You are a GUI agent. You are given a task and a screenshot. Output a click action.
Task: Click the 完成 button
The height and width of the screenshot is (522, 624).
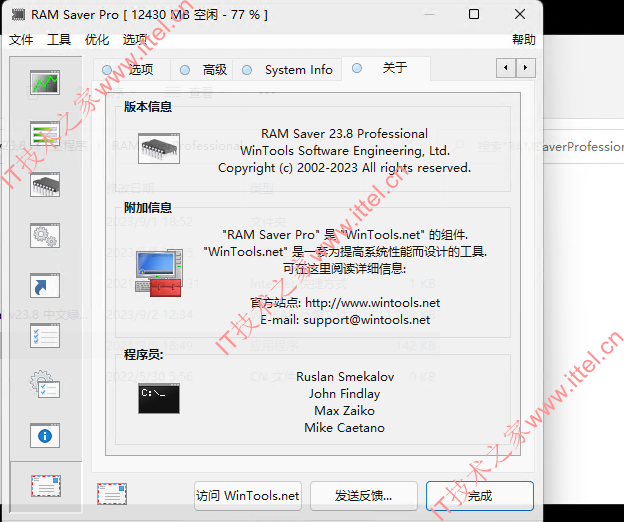(x=480, y=496)
